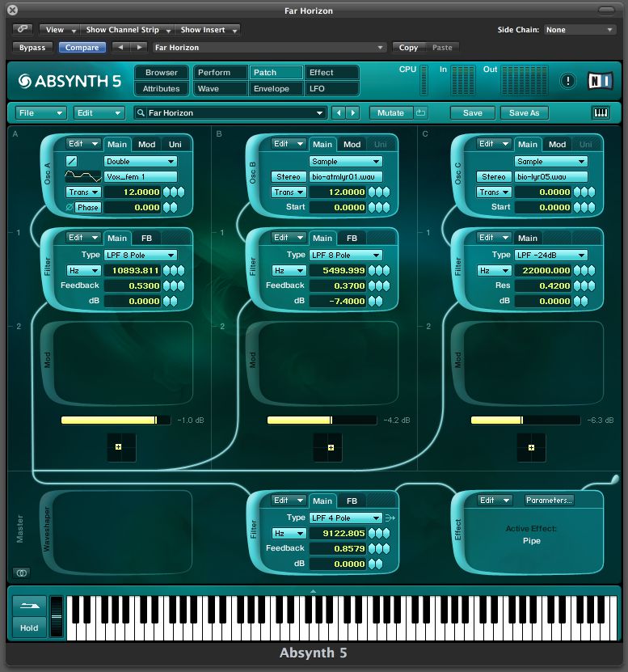Click the Osc A phase invert icon
This screenshot has height=672, width=628.
(x=69, y=208)
